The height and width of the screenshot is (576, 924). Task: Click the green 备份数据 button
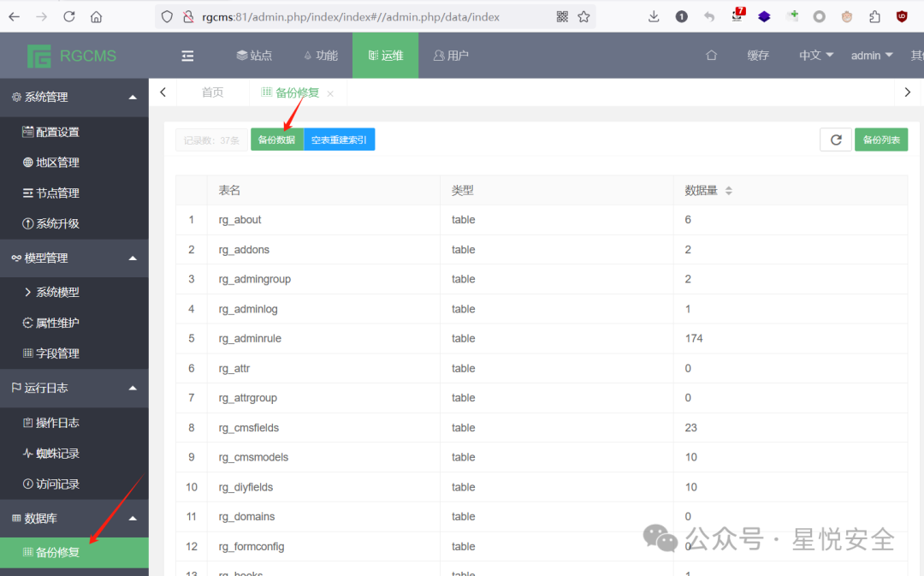tap(277, 140)
